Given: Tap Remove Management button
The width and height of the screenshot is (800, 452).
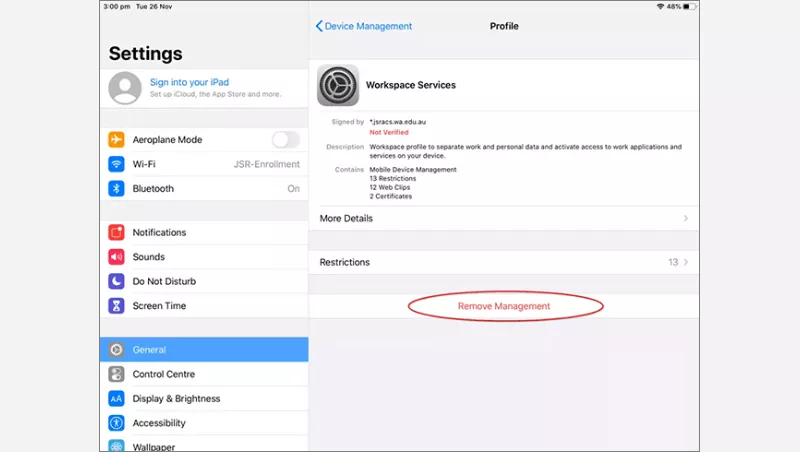Looking at the screenshot, I should (x=504, y=306).
